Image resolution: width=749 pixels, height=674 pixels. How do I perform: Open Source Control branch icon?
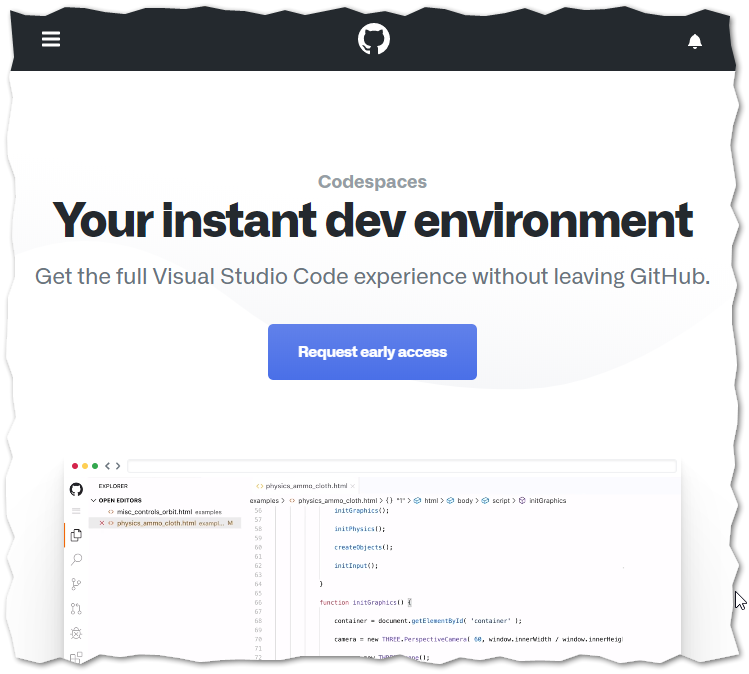76,584
